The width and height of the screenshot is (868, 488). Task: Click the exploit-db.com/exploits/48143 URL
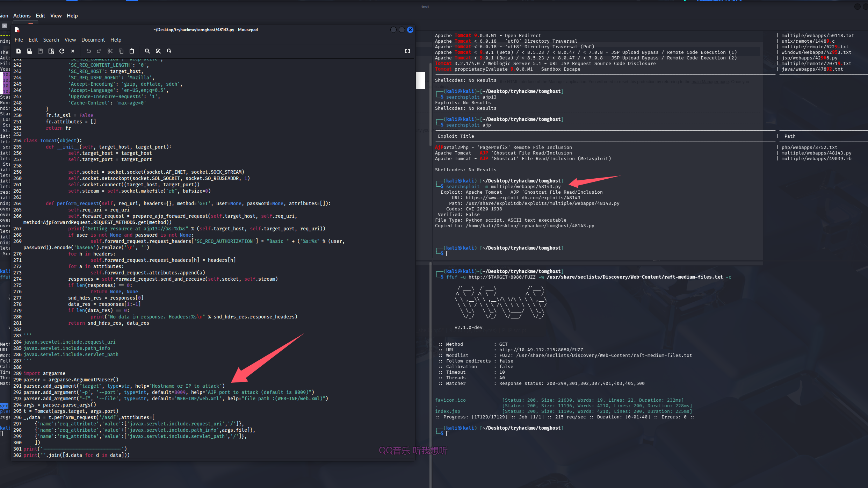pyautogui.click(x=523, y=198)
